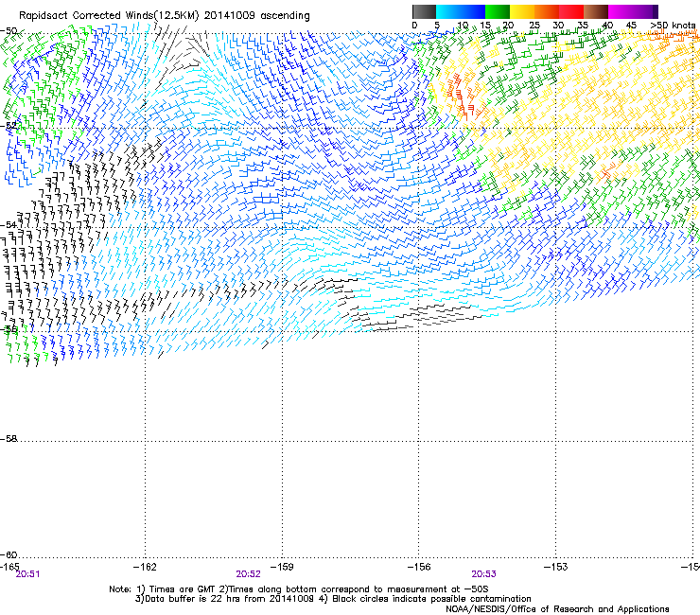Image resolution: width=700 pixels, height=615 pixels.
Task: Click the purple time label 20:52
Action: pyautogui.click(x=248, y=574)
